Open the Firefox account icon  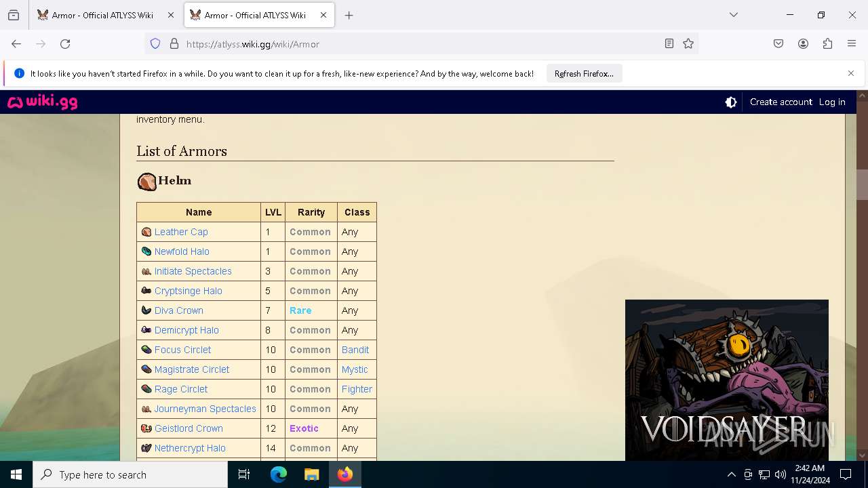803,44
